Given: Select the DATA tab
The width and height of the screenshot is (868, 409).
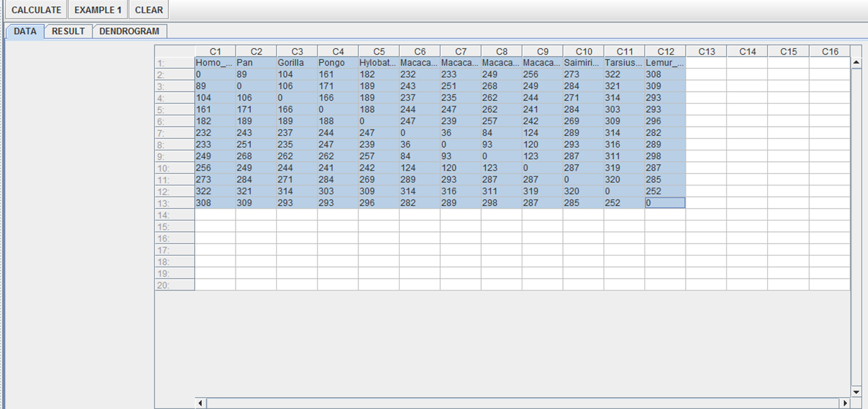Looking at the screenshot, I should [x=25, y=32].
